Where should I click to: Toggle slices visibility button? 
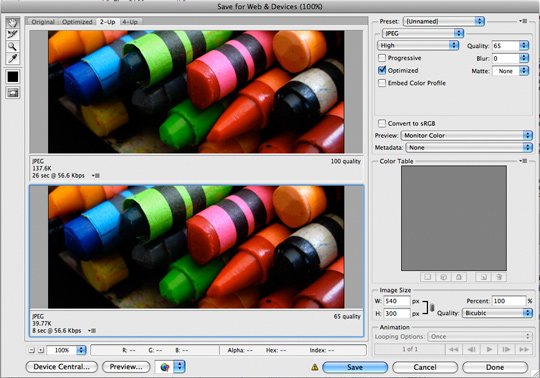click(13, 93)
